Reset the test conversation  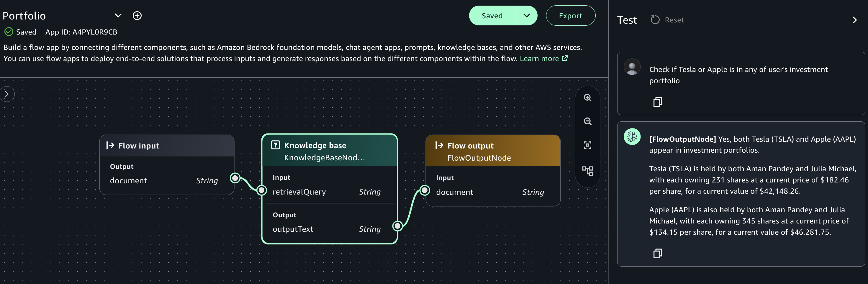pos(667,20)
